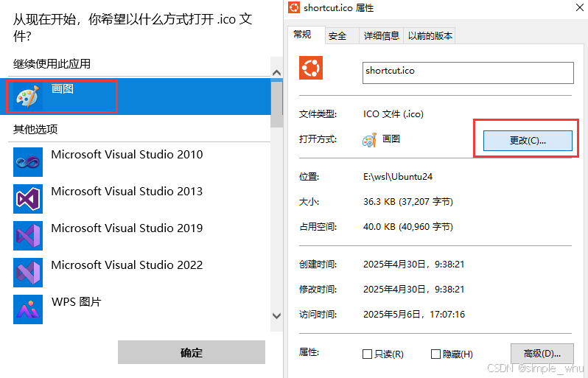
Task: Open 高级(D)... attributes button
Action: 542,354
